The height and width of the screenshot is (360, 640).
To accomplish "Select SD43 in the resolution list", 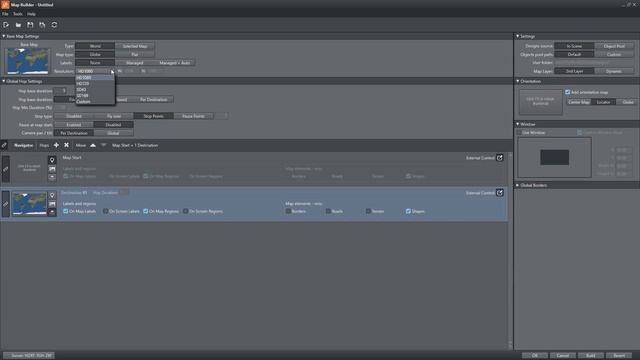I will tap(95, 89).
